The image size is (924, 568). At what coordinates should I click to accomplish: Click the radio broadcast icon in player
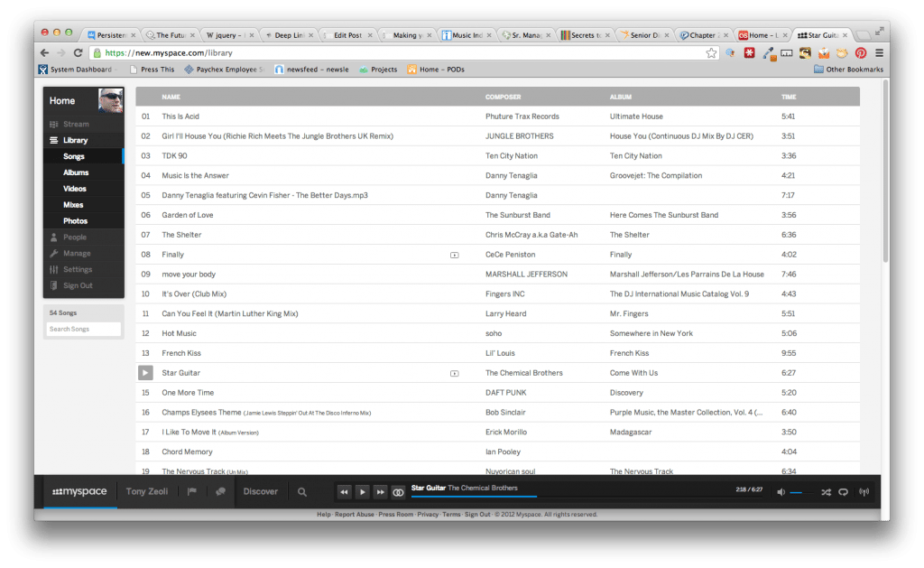pos(864,492)
